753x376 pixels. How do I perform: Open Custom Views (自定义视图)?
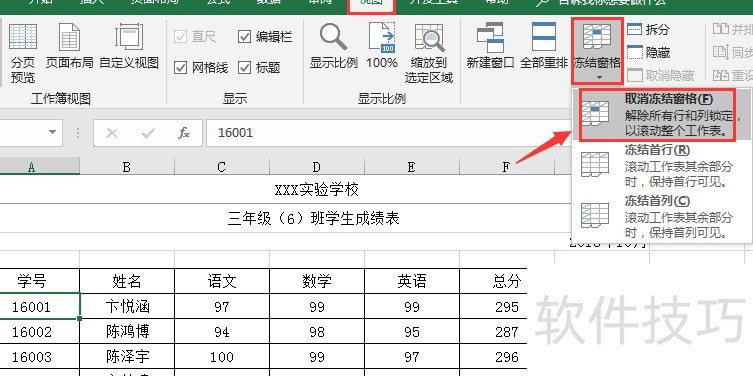129,47
